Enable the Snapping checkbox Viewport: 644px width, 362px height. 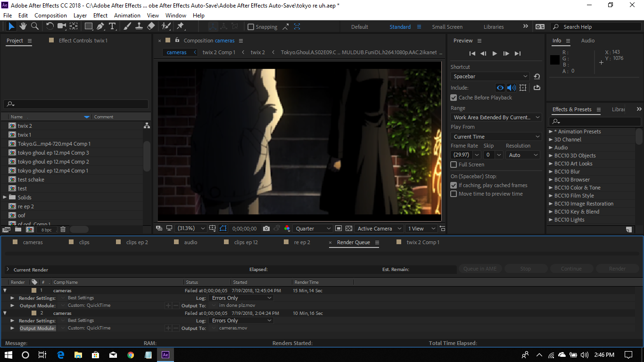click(251, 27)
